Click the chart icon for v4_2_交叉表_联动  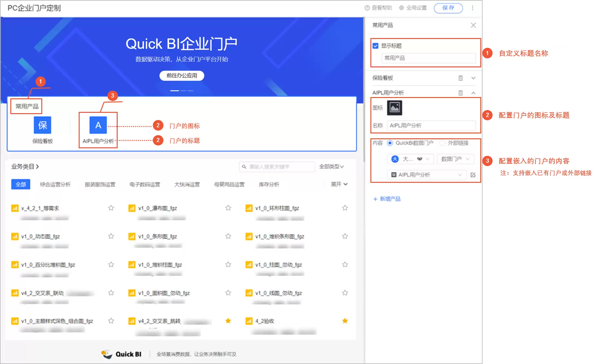[x=15, y=293]
